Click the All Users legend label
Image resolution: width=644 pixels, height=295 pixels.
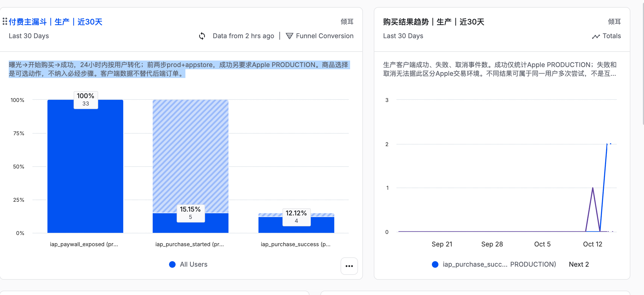(194, 264)
